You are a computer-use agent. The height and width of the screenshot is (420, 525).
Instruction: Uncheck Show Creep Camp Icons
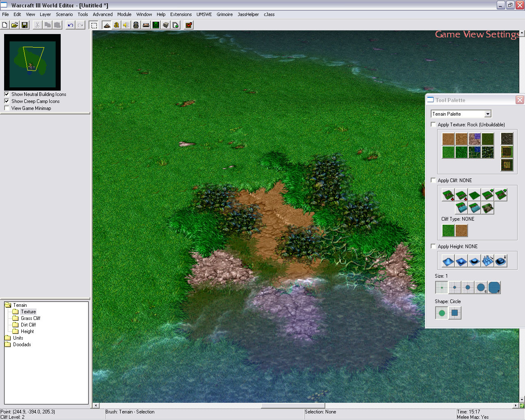pos(7,101)
